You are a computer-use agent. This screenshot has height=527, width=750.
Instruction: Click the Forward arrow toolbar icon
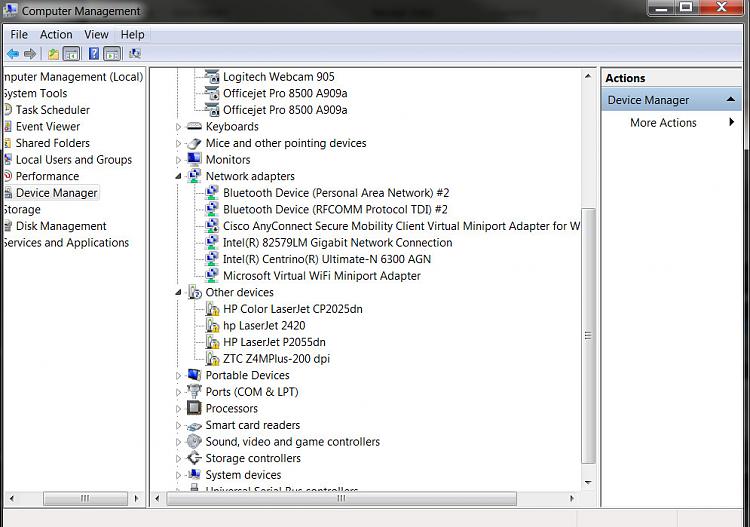30,54
